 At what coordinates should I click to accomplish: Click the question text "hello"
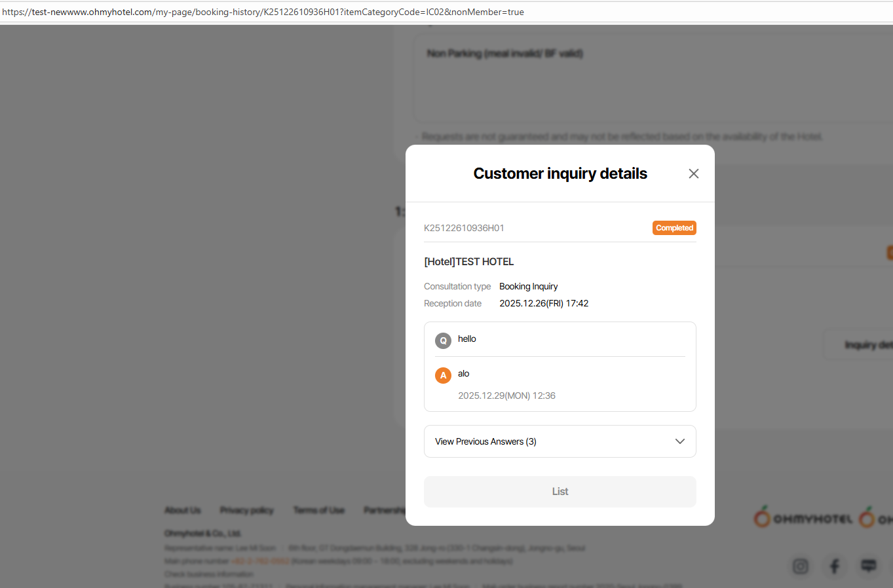coord(467,339)
